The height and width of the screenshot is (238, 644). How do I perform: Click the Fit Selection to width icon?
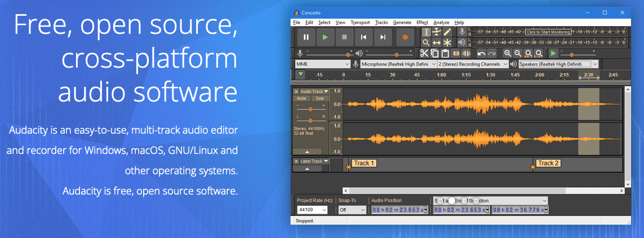pos(528,53)
